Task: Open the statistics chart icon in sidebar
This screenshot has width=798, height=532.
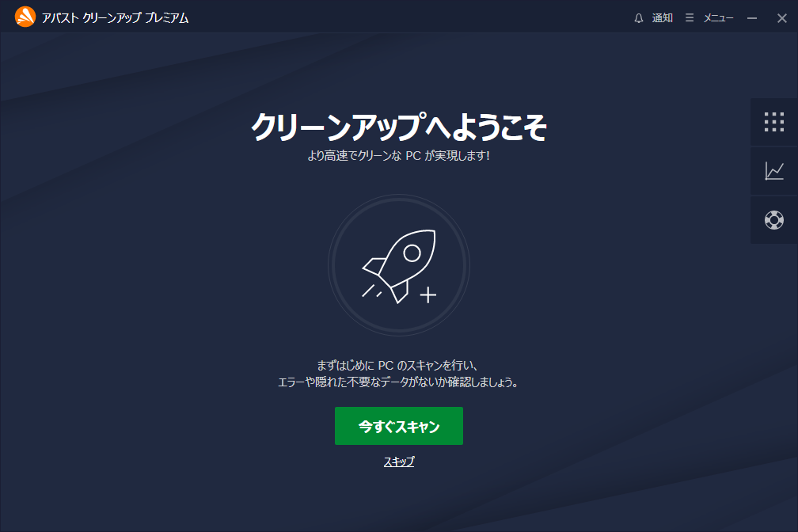Action: 773,171
